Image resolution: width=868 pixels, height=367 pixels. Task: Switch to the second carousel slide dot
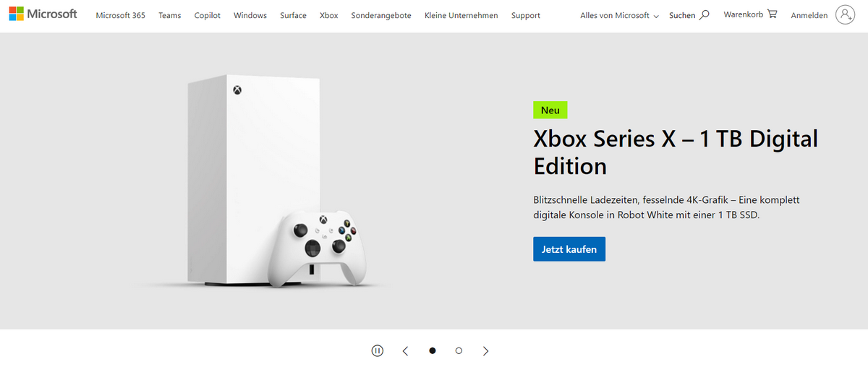click(459, 350)
